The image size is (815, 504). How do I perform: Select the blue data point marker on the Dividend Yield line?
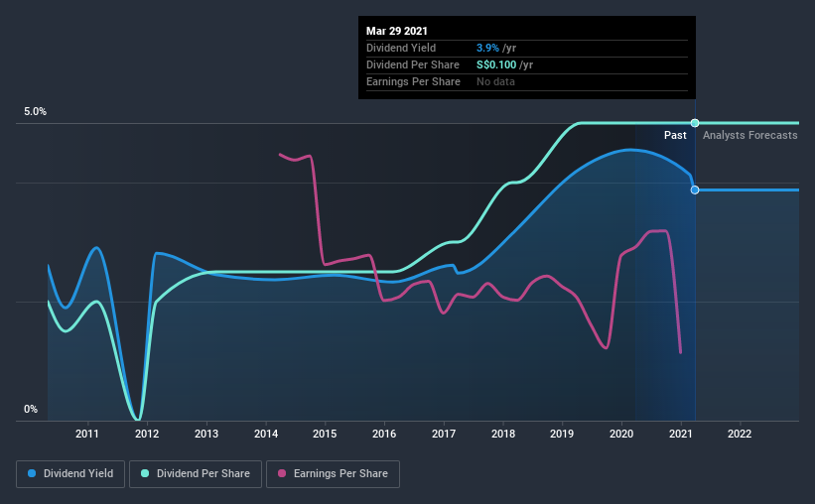(695, 190)
